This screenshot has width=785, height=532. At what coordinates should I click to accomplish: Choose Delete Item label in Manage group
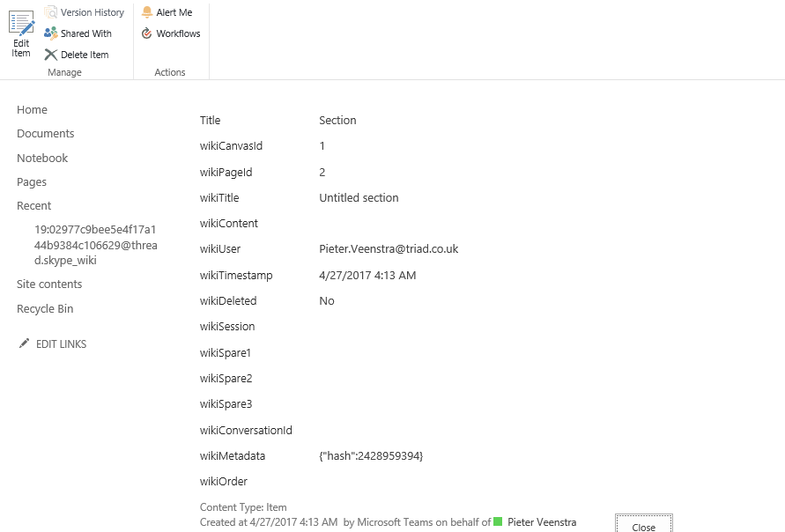[x=85, y=55]
